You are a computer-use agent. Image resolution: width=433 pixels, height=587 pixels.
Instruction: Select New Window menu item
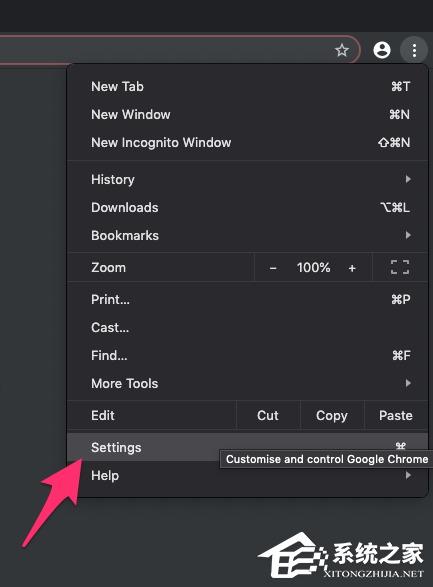pyautogui.click(x=247, y=115)
